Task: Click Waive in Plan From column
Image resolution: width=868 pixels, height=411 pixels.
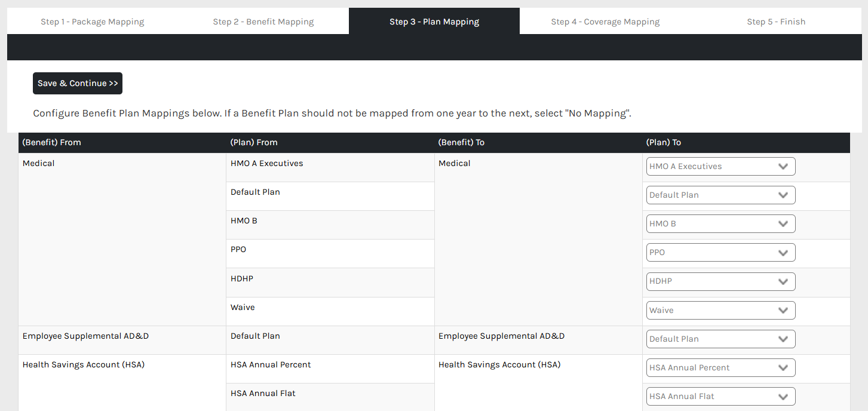Action: [x=243, y=307]
